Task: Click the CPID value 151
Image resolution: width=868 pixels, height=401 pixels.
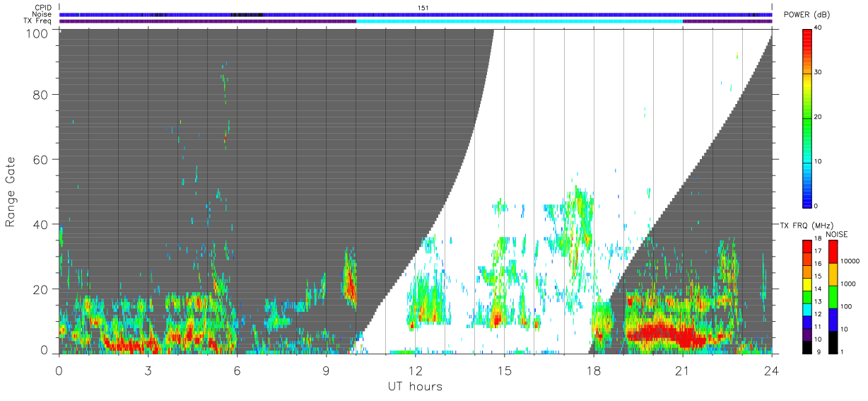Action: pyautogui.click(x=423, y=8)
